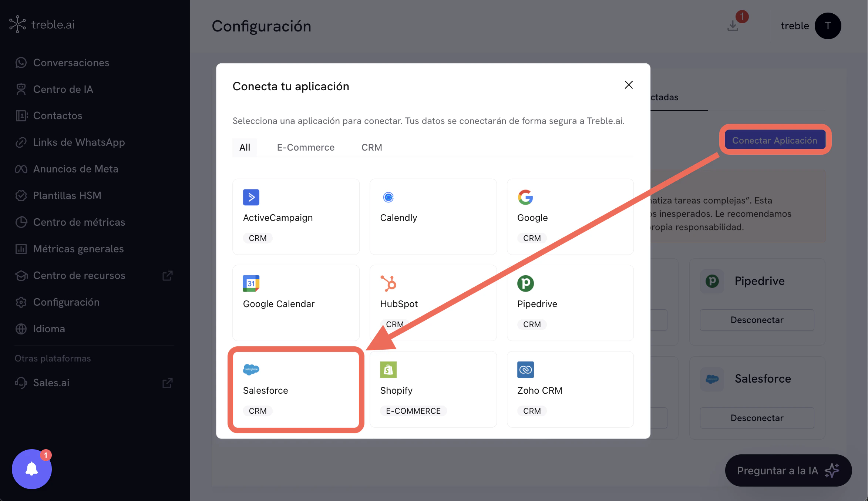Disconnect Pipedrive using Desconectar

(x=757, y=320)
